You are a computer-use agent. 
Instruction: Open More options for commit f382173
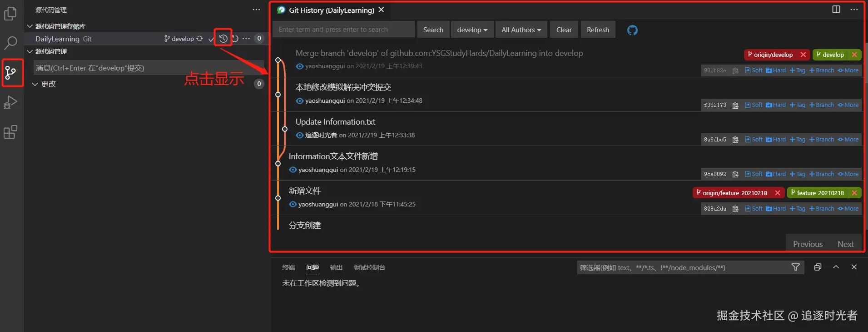[x=848, y=105]
